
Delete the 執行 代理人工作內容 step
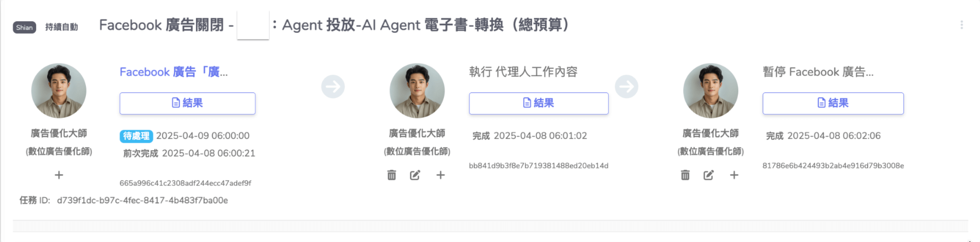click(x=391, y=175)
